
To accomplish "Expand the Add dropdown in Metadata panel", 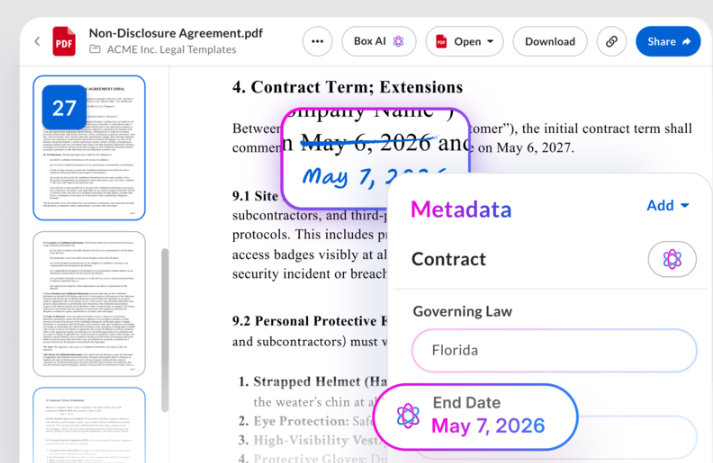I will click(668, 206).
